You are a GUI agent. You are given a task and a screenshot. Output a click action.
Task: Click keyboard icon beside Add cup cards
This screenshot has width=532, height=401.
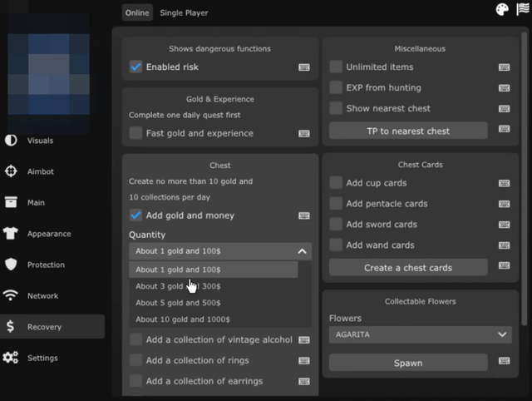point(505,183)
